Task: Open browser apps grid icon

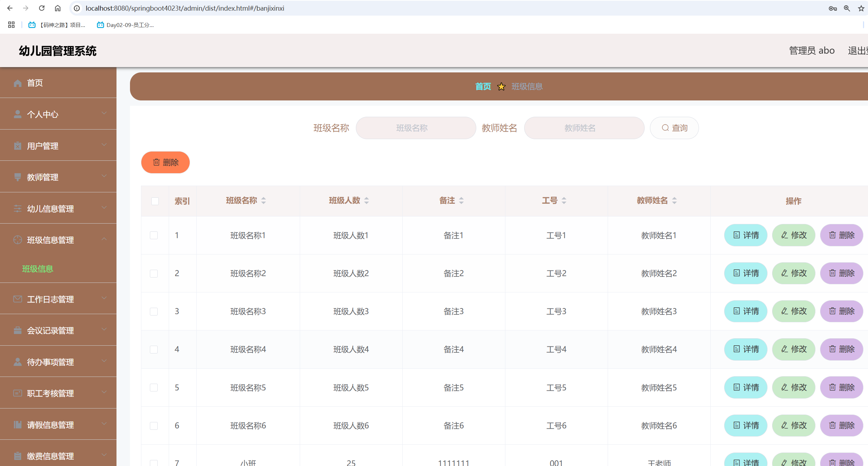Action: pyautogui.click(x=11, y=25)
